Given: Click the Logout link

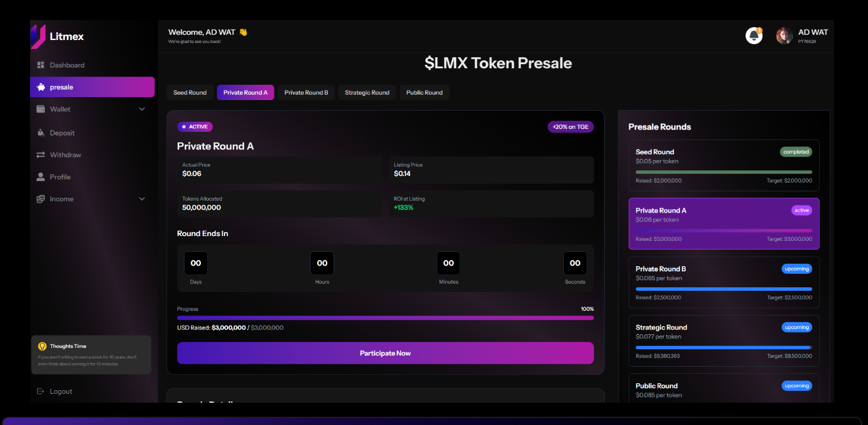Looking at the screenshot, I should coord(61,391).
